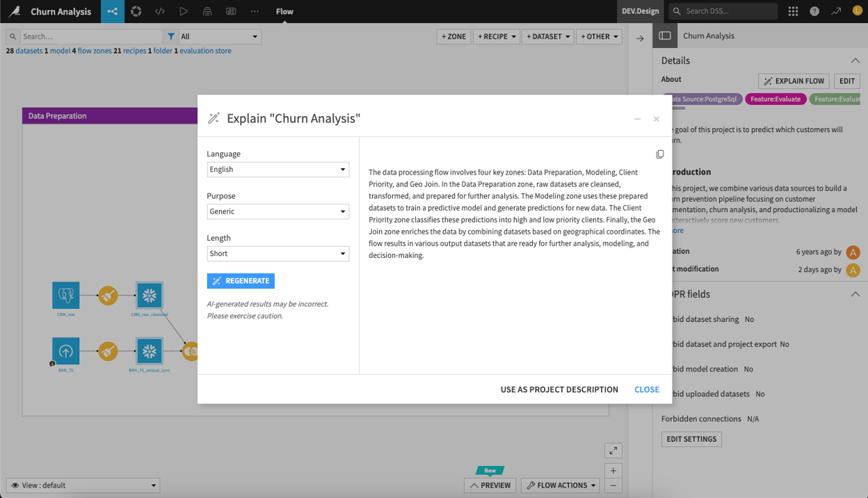The height and width of the screenshot is (498, 868).
Task: Open the Wiki icon in the top navigation
Action: click(x=230, y=11)
